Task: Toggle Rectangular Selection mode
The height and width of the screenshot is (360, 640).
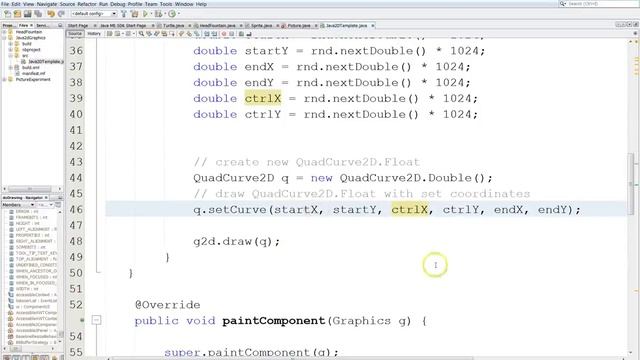Action: click(171, 33)
